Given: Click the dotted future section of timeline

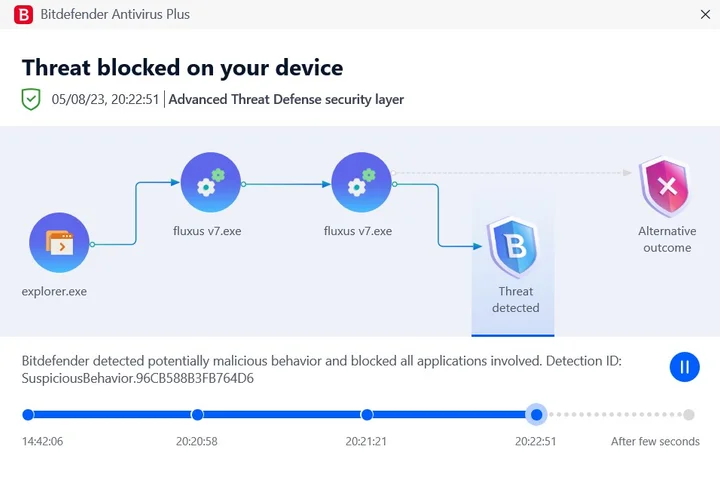Looking at the screenshot, I should point(615,415).
